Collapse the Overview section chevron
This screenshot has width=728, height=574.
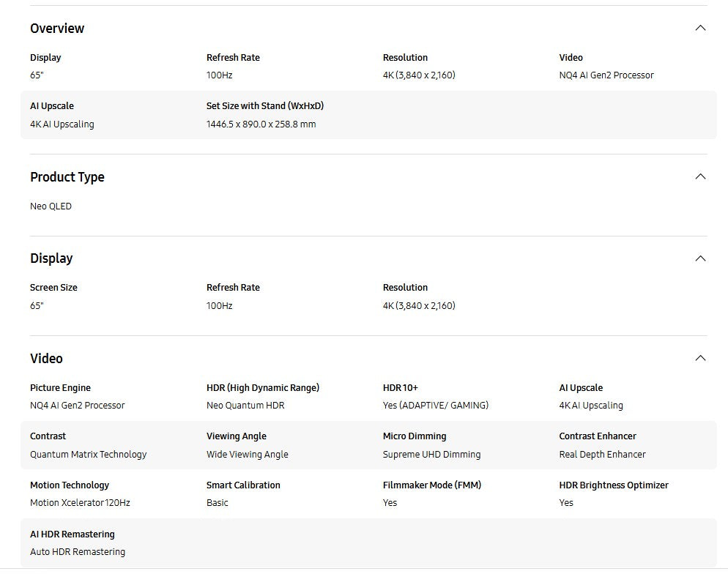(x=700, y=28)
